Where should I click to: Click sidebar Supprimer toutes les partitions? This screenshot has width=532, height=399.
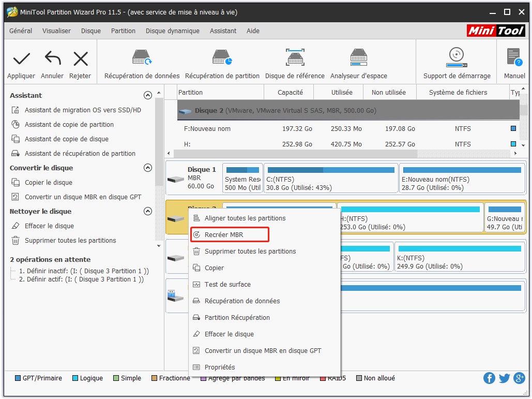(70, 241)
